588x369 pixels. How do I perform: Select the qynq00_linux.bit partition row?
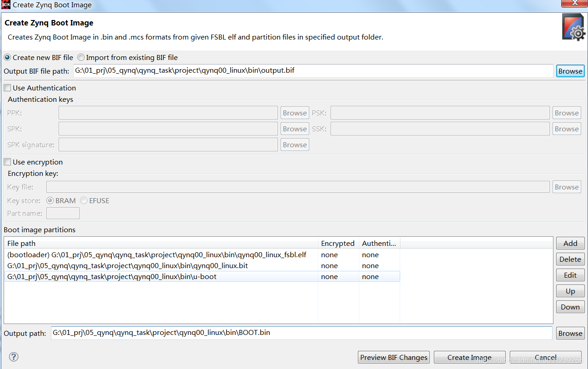[202, 265]
